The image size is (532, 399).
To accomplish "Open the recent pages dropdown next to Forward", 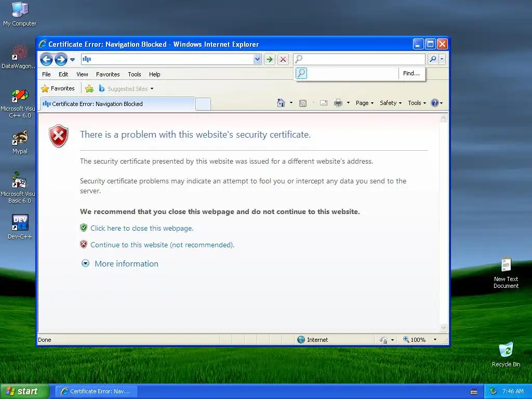I will [72, 60].
